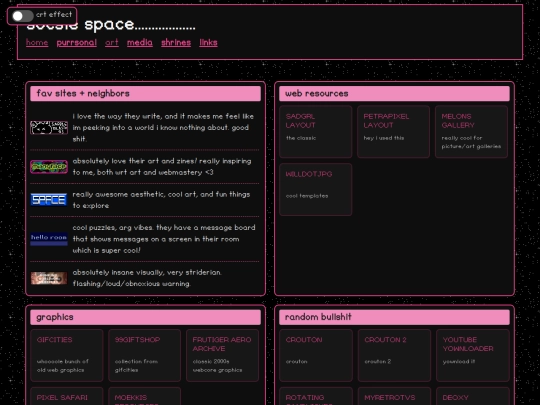Open the CROUTON 2 card
This screenshot has width=540, height=405.
click(x=394, y=355)
